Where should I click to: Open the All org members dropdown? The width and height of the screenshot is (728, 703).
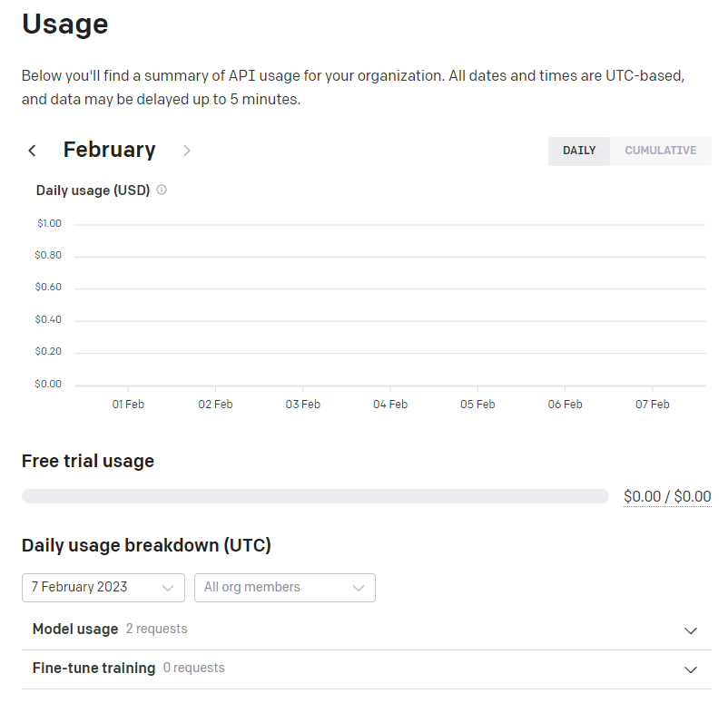point(285,588)
